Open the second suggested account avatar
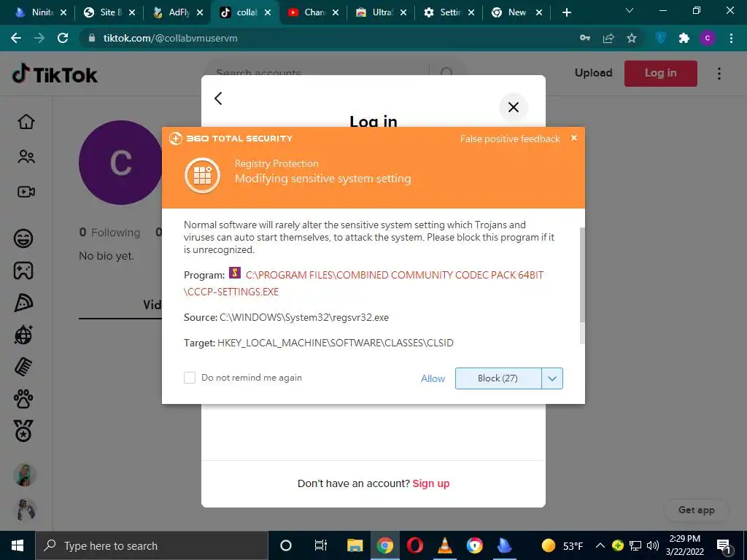This screenshot has width=747, height=560. 25,510
